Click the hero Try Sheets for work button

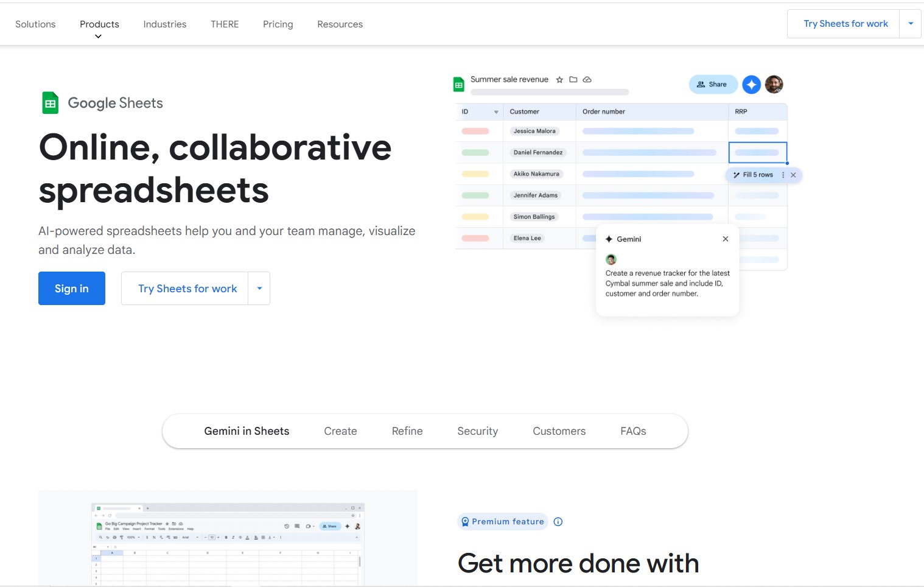pos(185,289)
